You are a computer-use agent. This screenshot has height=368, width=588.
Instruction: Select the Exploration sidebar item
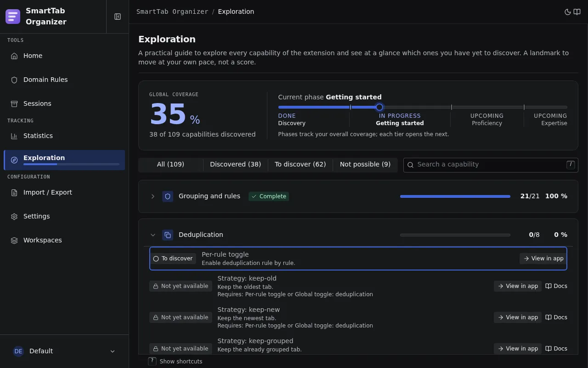[64, 160]
